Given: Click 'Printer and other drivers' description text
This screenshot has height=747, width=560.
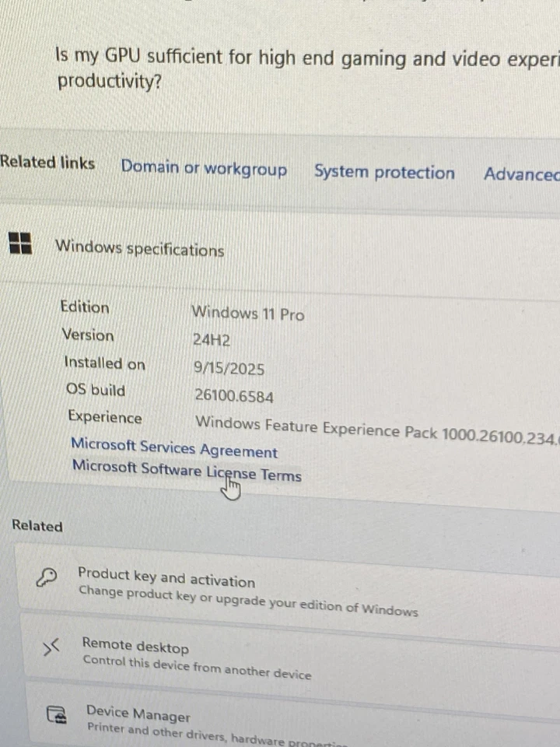Looking at the screenshot, I should (x=217, y=734).
